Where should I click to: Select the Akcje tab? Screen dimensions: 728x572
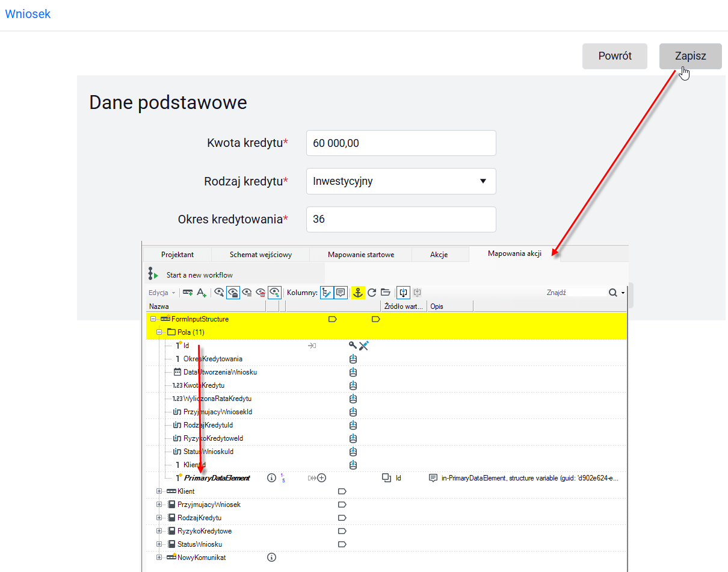click(x=439, y=254)
